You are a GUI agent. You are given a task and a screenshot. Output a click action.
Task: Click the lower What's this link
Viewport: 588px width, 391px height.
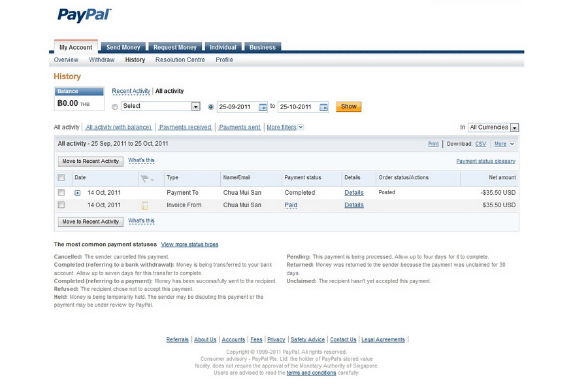(141, 221)
